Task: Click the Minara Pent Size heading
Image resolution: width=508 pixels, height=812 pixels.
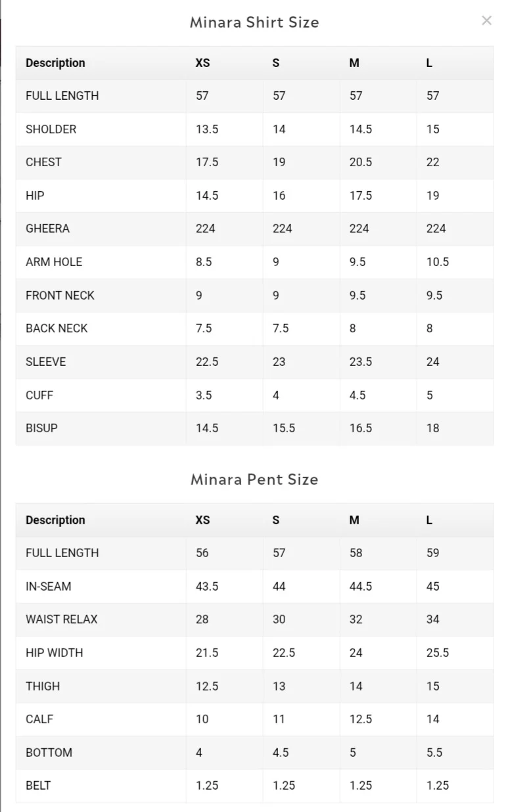Action: click(x=254, y=480)
